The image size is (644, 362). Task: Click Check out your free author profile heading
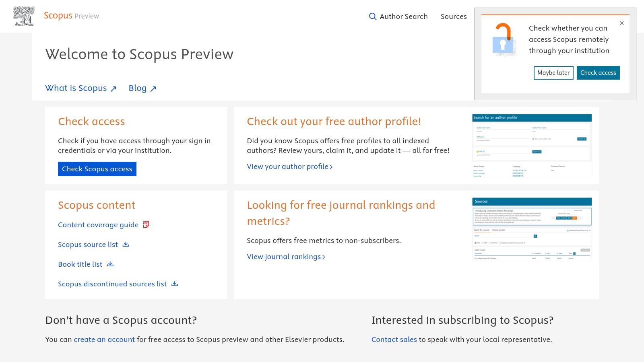pyautogui.click(x=334, y=121)
